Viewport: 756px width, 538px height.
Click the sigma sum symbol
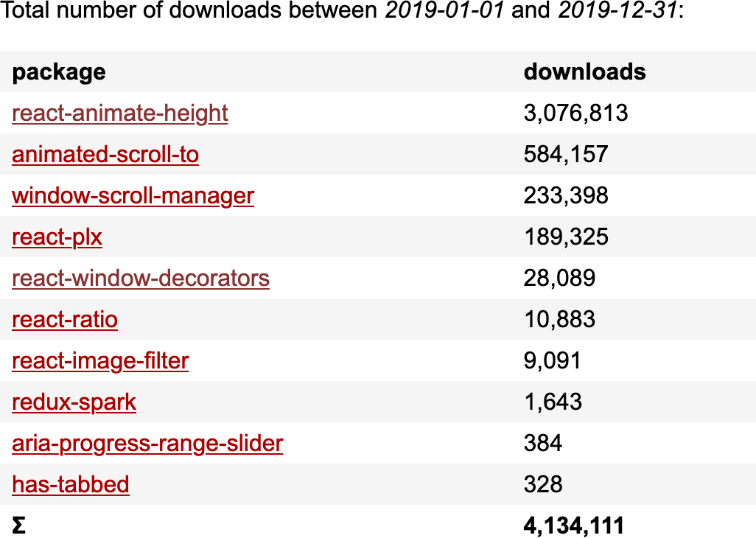pyautogui.click(x=19, y=525)
